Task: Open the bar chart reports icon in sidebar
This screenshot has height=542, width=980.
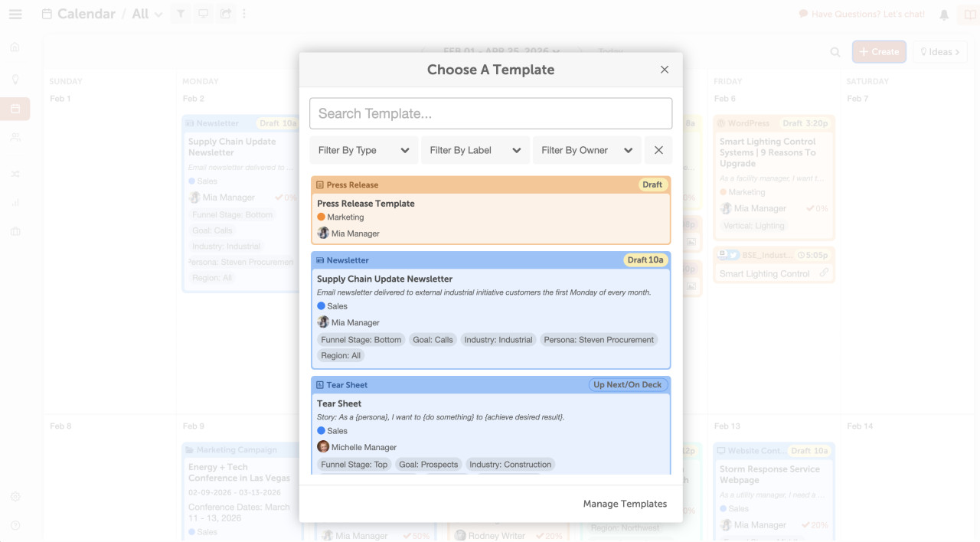Action: point(15,202)
